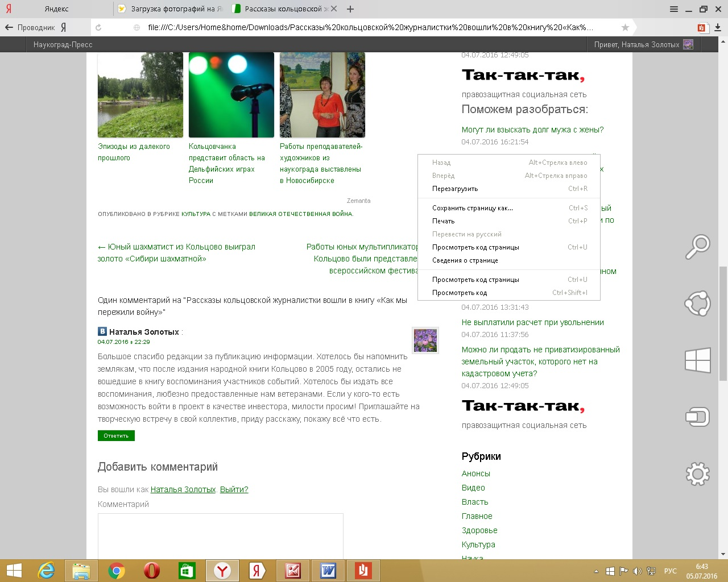Open Власть in Рубрики list
This screenshot has height=582, width=728.
pos(475,502)
